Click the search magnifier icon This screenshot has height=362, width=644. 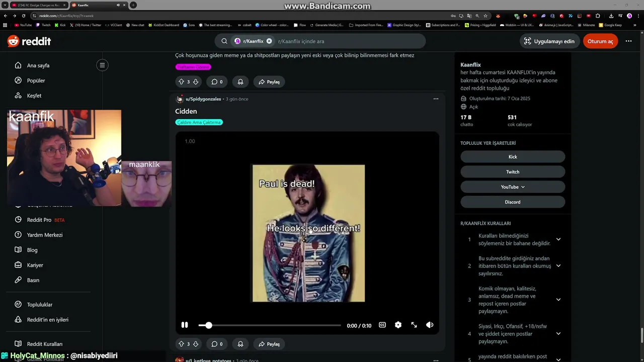click(224, 41)
